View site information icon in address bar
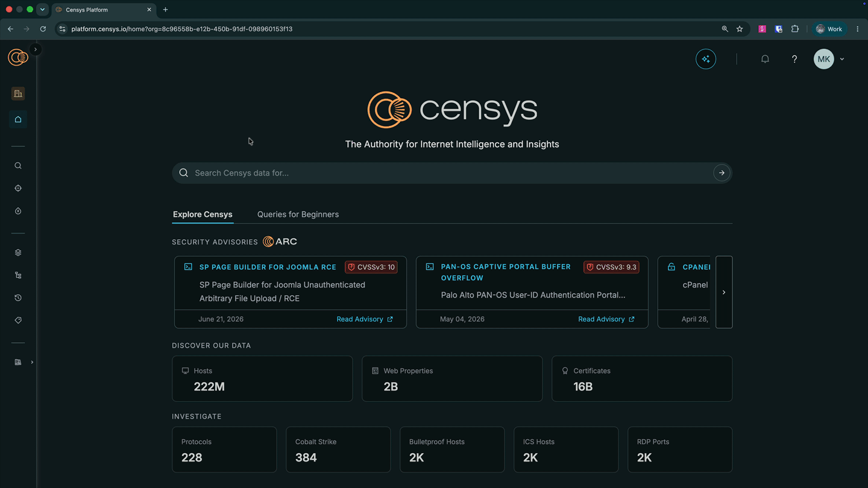The height and width of the screenshot is (488, 868). [x=62, y=29]
